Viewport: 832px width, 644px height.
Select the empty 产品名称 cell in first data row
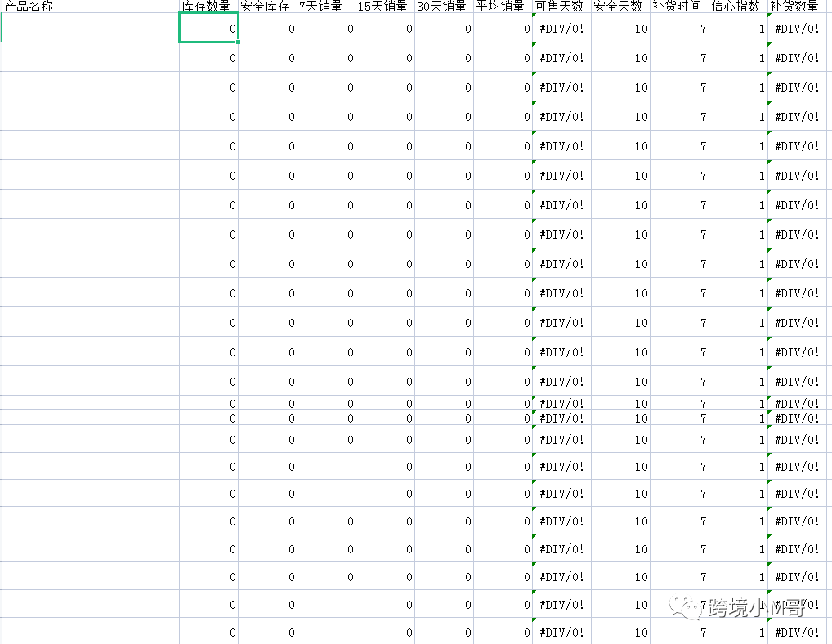90,29
